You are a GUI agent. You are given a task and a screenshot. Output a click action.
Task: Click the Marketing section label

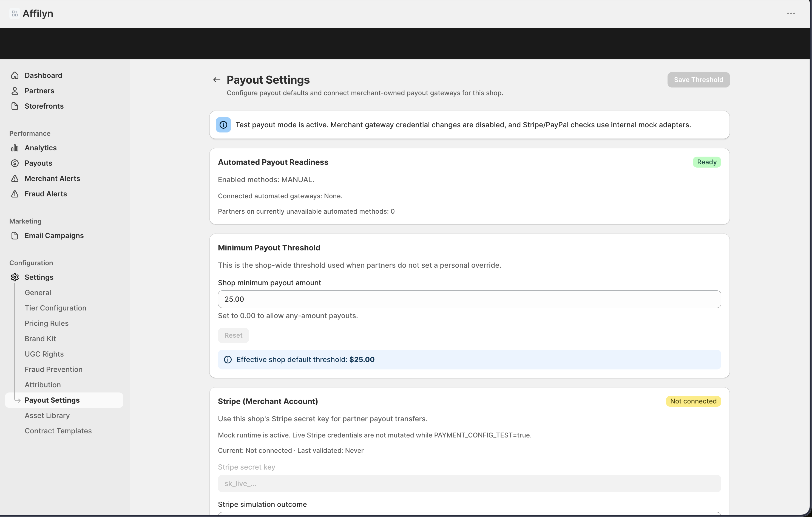(25, 221)
